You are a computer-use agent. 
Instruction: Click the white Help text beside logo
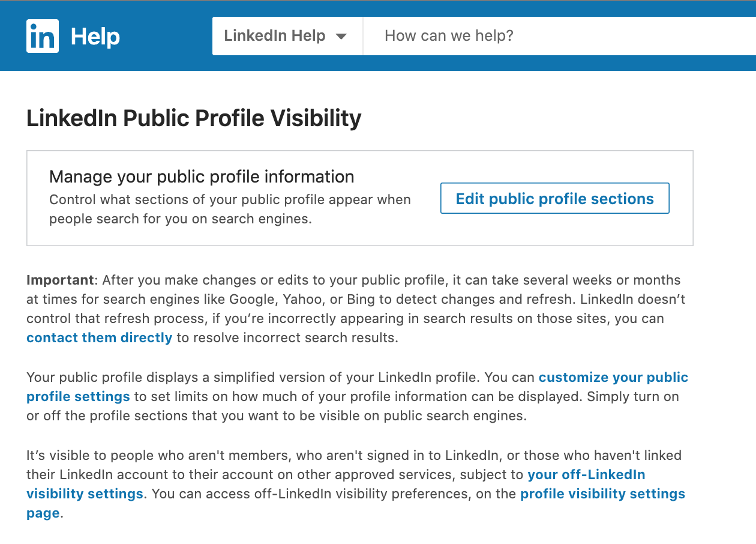coord(95,37)
